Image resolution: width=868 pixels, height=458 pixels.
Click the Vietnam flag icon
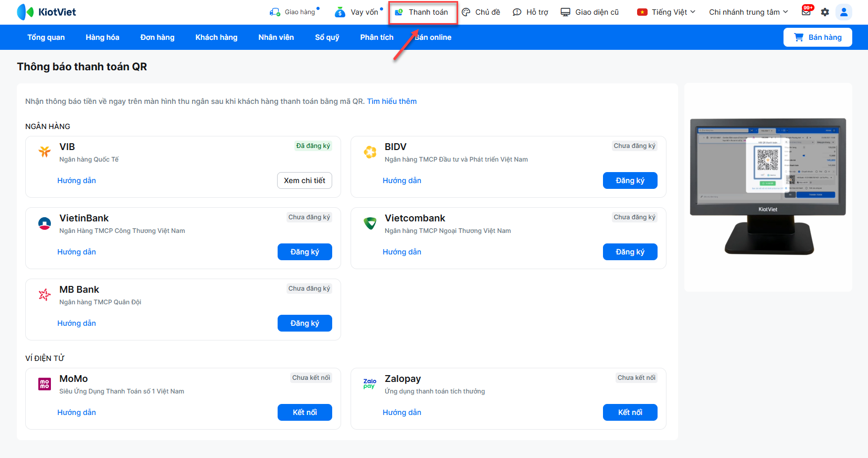pos(642,12)
